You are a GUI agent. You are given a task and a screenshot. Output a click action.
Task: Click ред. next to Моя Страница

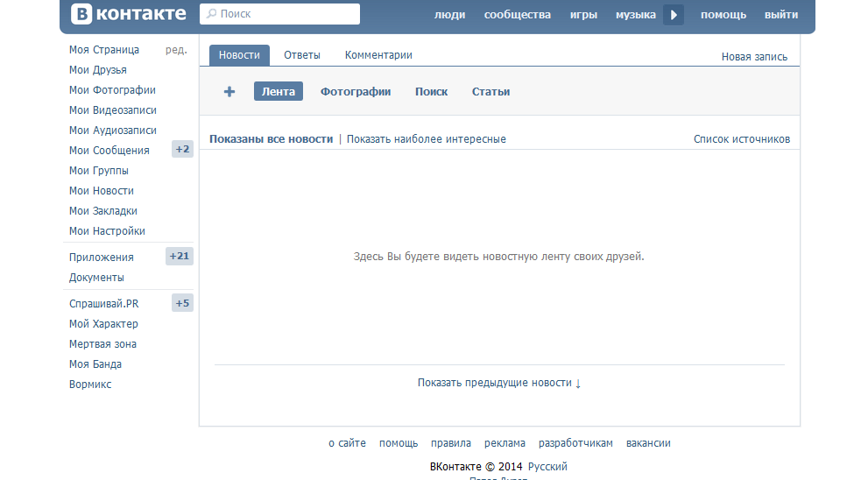coord(176,50)
